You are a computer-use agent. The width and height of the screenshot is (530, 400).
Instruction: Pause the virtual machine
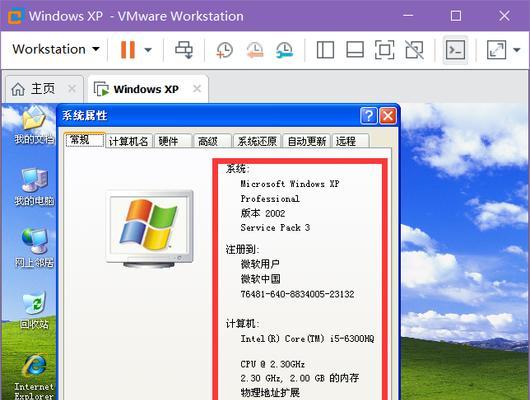click(x=128, y=50)
